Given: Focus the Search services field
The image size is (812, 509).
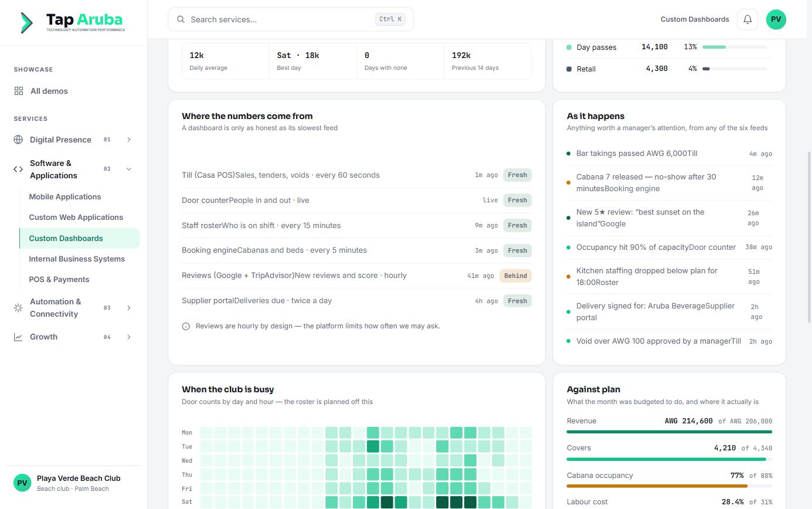Looking at the screenshot, I should [x=291, y=19].
